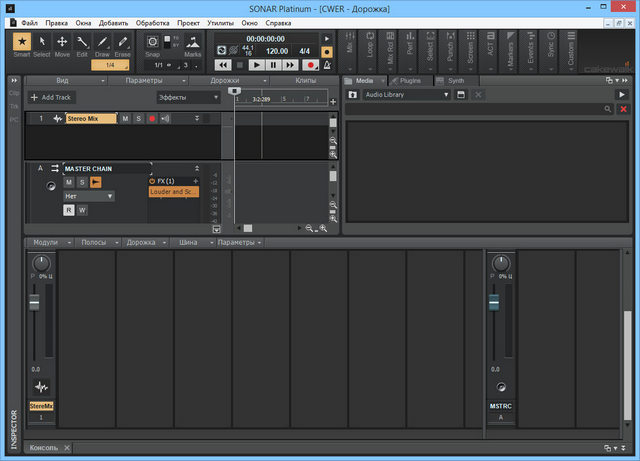The width and height of the screenshot is (640, 461).
Task: Mute the Stereo Mix track
Action: (125, 119)
